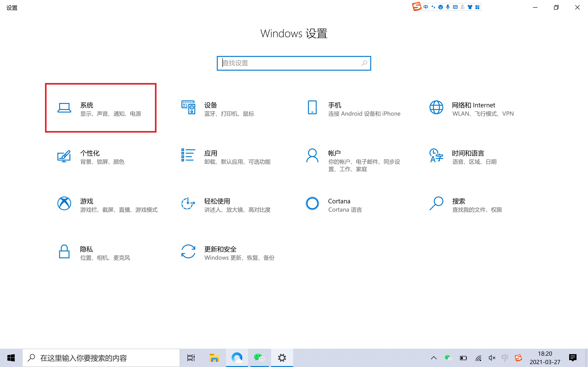Viewport: 588px width, 367px height.
Task: Open Sogou toolbox grid icon
Action: (x=477, y=7)
